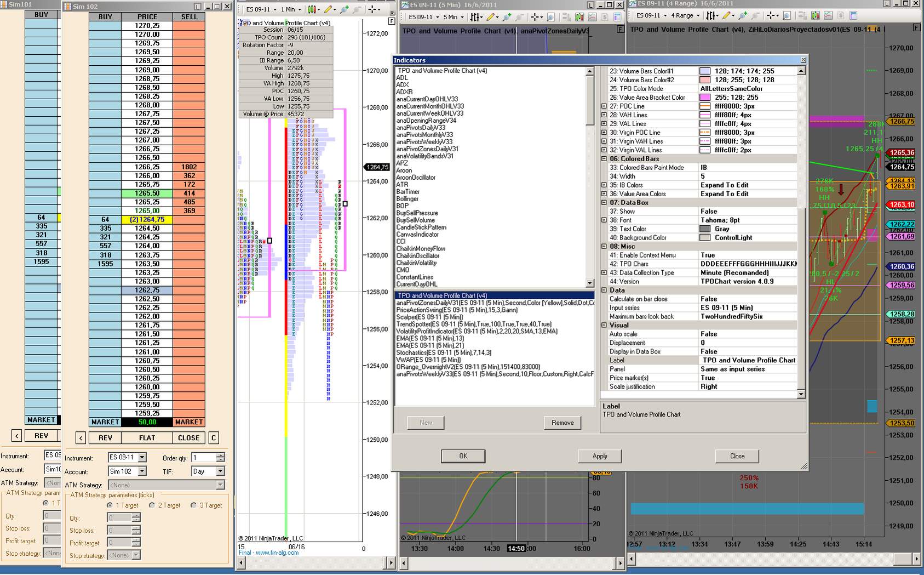Pick crosshair cursor in 5 Min chart toolbar

(x=535, y=17)
